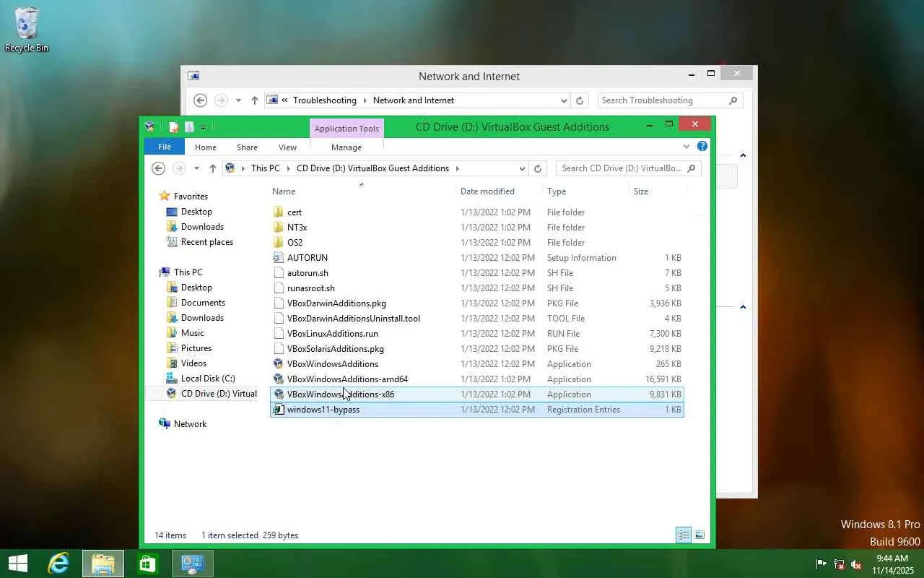
Task: Go back in CD Drive Explorer window
Action: tap(159, 168)
